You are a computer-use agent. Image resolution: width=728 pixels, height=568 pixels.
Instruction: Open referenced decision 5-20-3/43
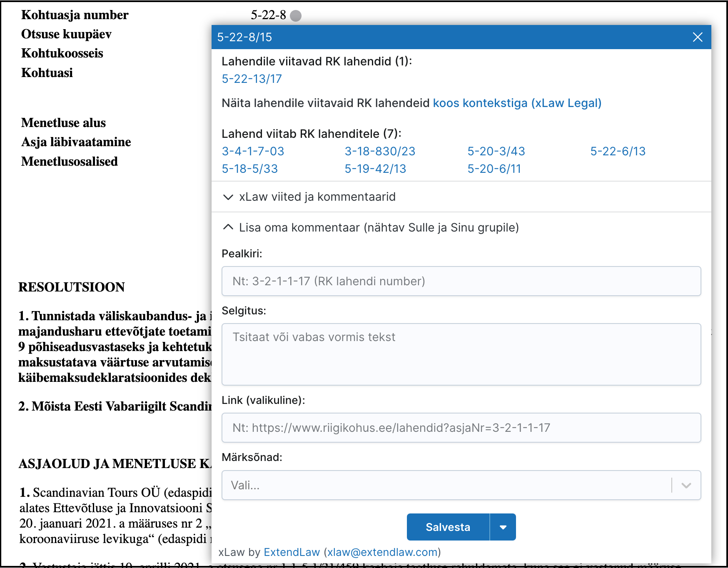pyautogui.click(x=496, y=151)
